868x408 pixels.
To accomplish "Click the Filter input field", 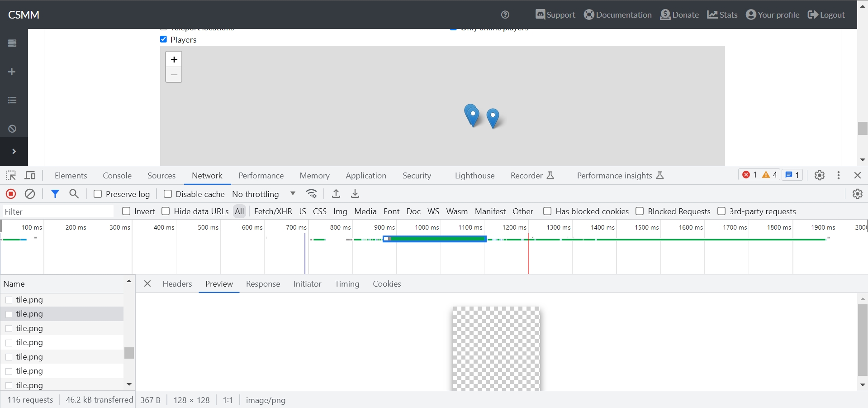I will pos(58,211).
